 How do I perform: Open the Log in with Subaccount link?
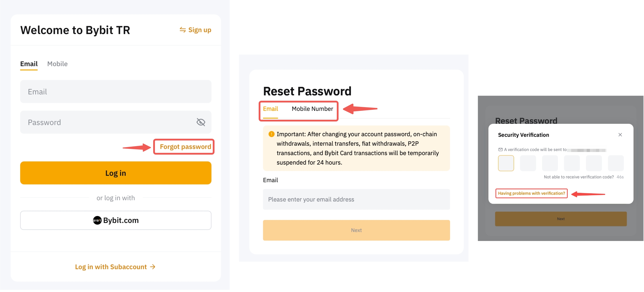click(111, 267)
